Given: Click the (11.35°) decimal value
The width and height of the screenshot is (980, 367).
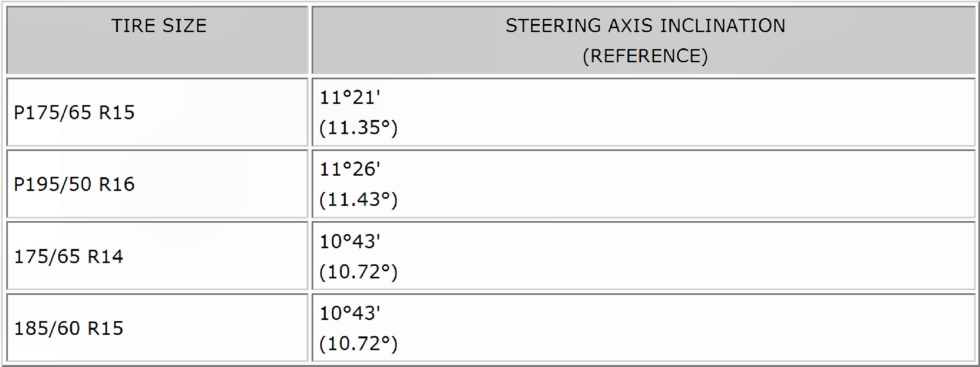Looking at the screenshot, I should click(358, 128).
